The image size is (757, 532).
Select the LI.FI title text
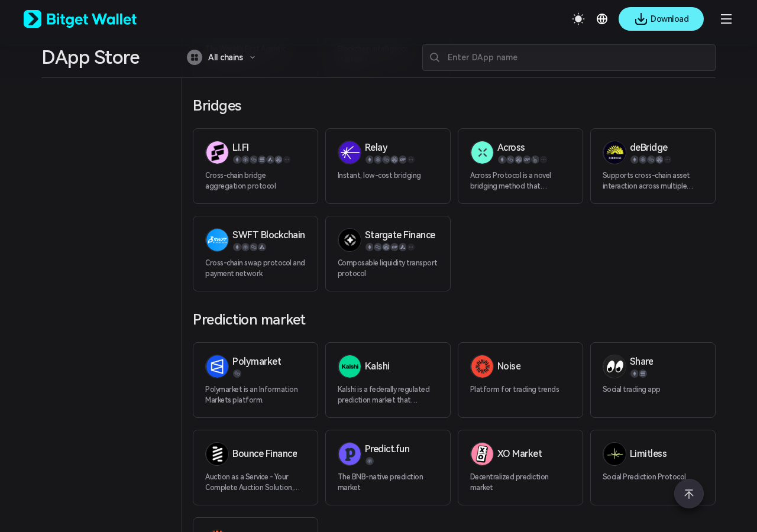click(241, 147)
